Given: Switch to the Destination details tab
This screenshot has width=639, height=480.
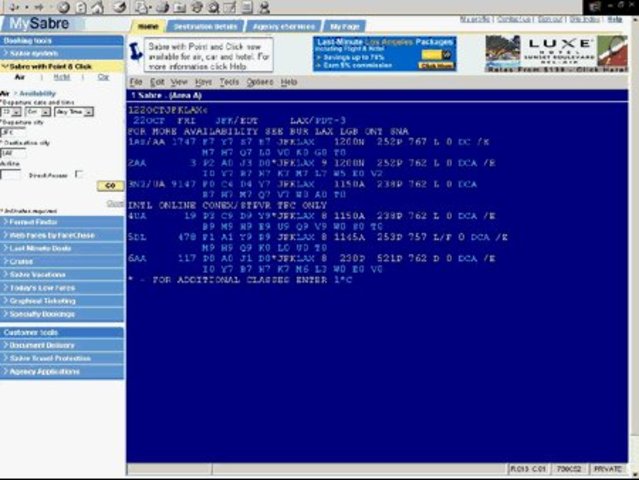Looking at the screenshot, I should [205, 26].
